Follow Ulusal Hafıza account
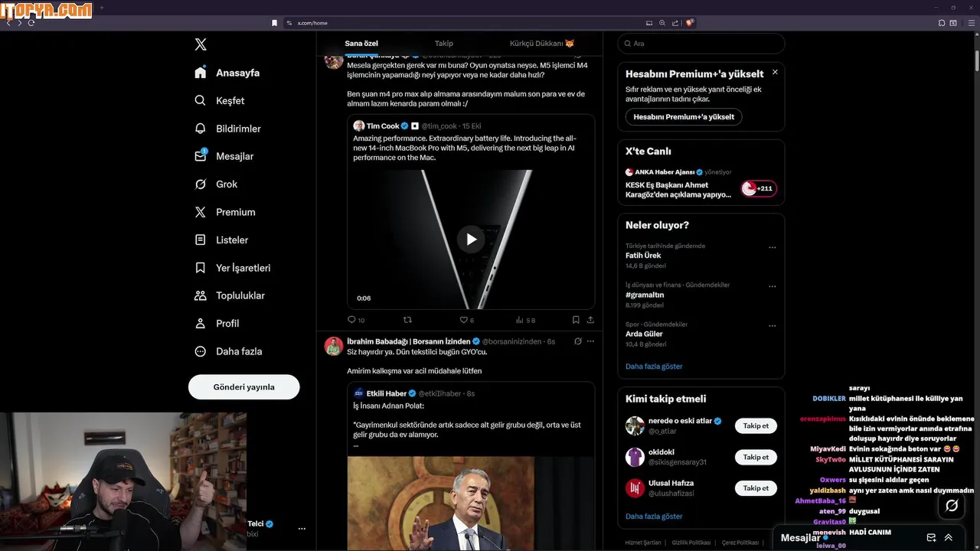This screenshot has width=980, height=551. coord(756,488)
